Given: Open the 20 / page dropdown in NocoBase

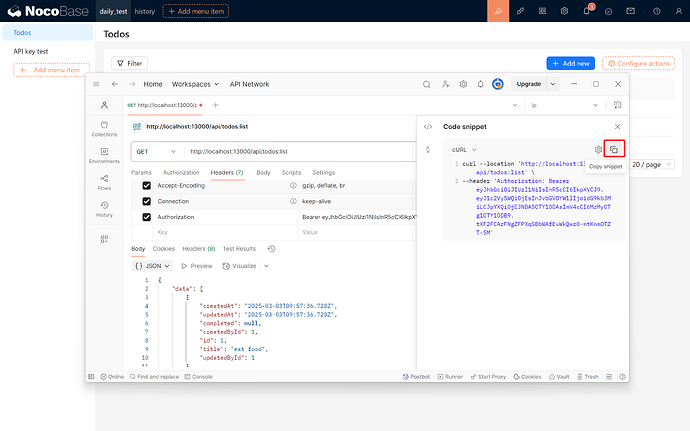Looking at the screenshot, I should pyautogui.click(x=652, y=165).
